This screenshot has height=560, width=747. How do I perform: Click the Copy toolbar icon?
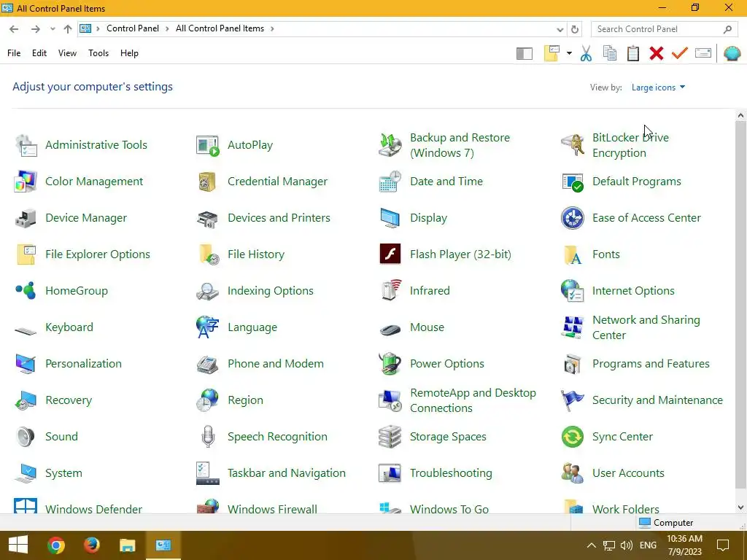pyautogui.click(x=610, y=53)
